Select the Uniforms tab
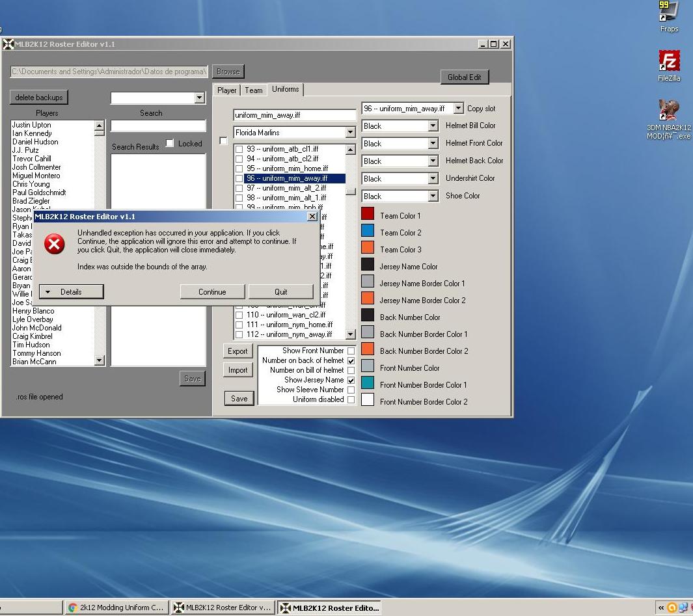The height and width of the screenshot is (616, 693). pos(286,89)
